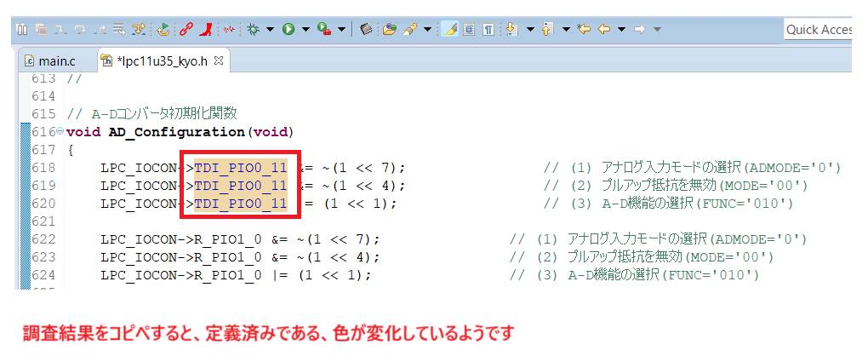The image size is (868, 362).
Task: Toggle Show Whitespace Characters pilcrow
Action: [x=488, y=29]
